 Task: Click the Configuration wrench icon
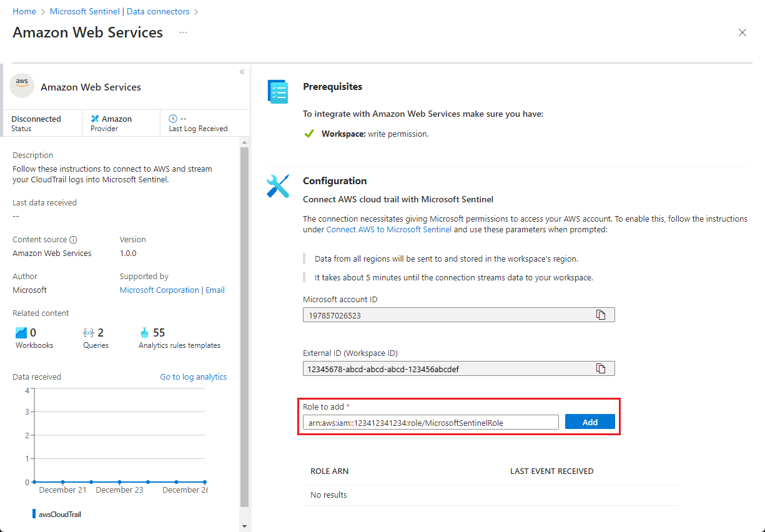coord(277,185)
